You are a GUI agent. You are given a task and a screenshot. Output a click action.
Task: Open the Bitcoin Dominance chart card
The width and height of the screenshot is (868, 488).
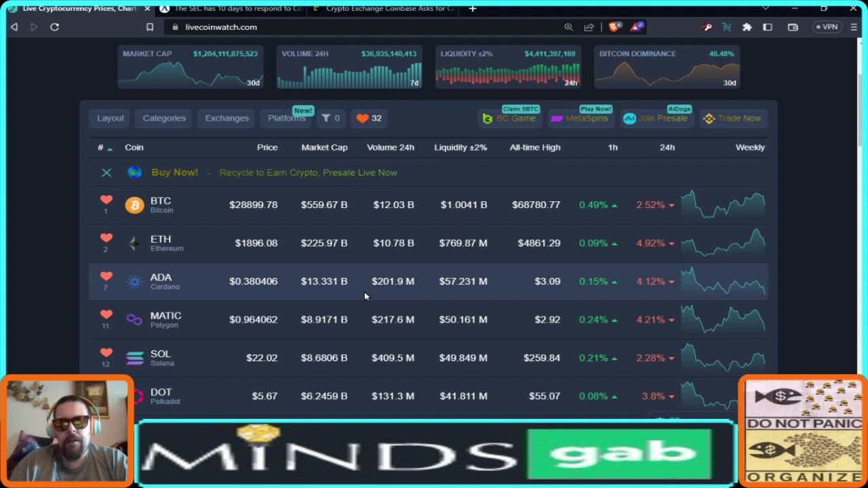pos(667,67)
